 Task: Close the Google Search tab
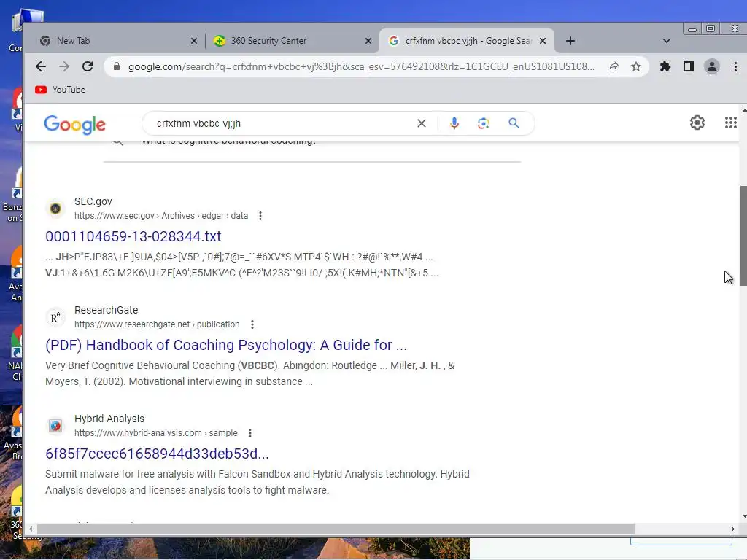[543, 41]
